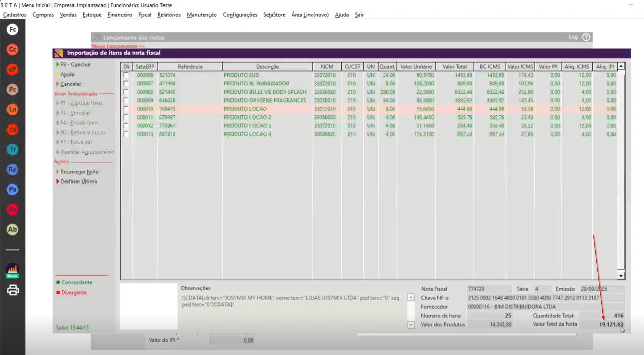Open the Configurações menu
This screenshot has height=355, width=644.
click(x=240, y=15)
